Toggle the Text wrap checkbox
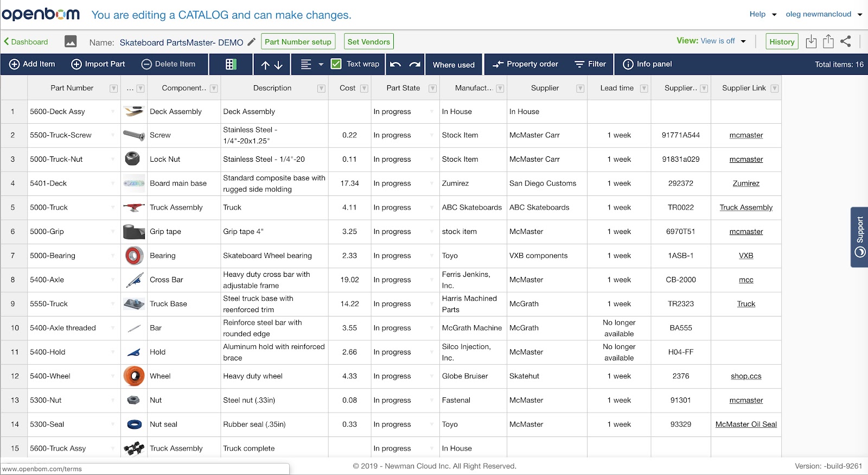This screenshot has height=475, width=868. [336, 64]
